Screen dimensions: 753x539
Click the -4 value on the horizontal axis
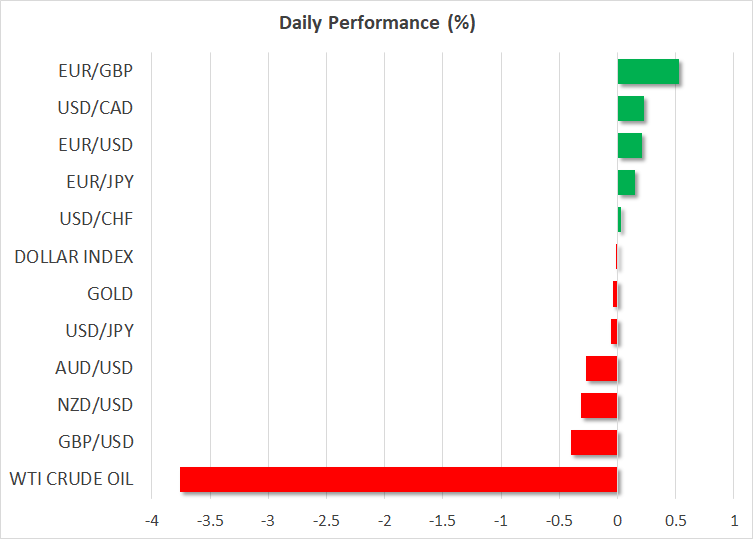pyautogui.click(x=151, y=521)
